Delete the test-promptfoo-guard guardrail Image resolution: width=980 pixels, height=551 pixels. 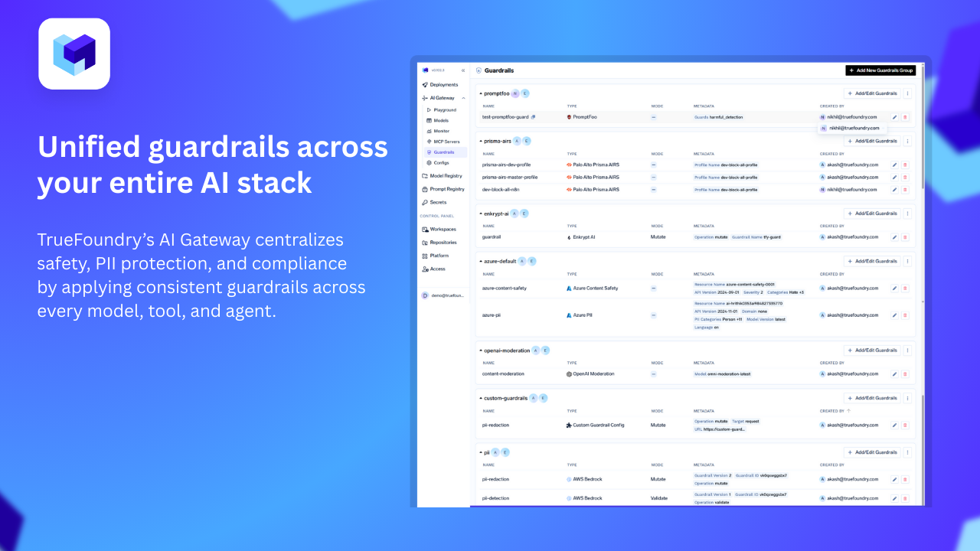click(x=905, y=117)
